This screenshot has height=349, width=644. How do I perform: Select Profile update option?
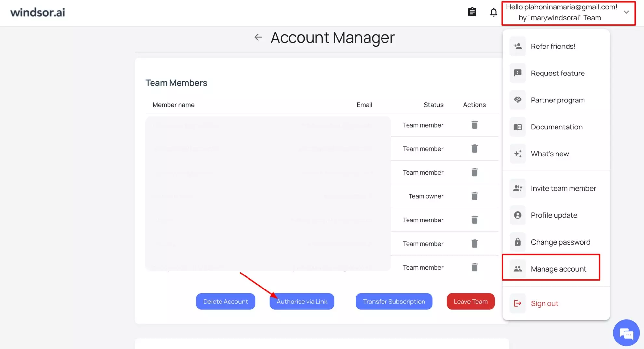(554, 215)
